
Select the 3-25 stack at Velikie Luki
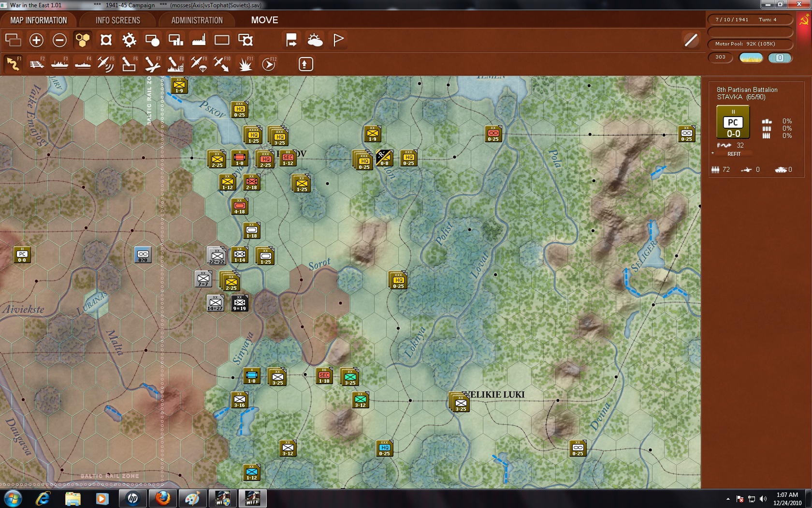pos(460,403)
